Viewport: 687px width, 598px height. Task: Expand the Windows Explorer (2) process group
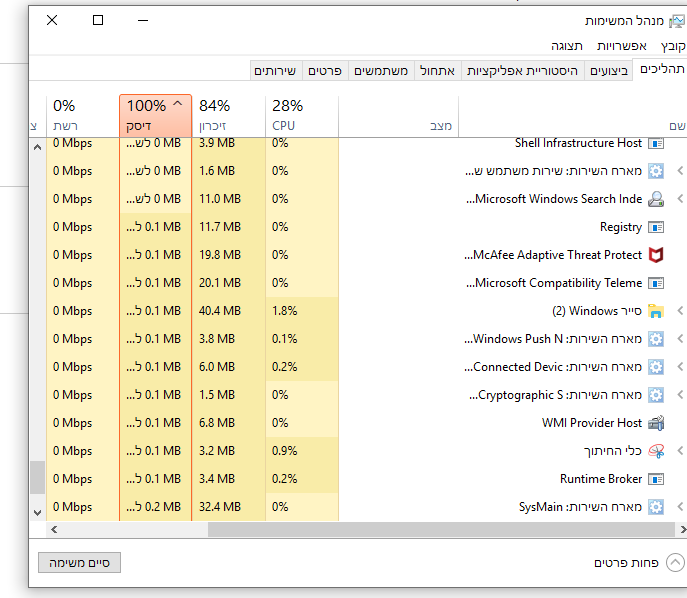[x=680, y=311]
